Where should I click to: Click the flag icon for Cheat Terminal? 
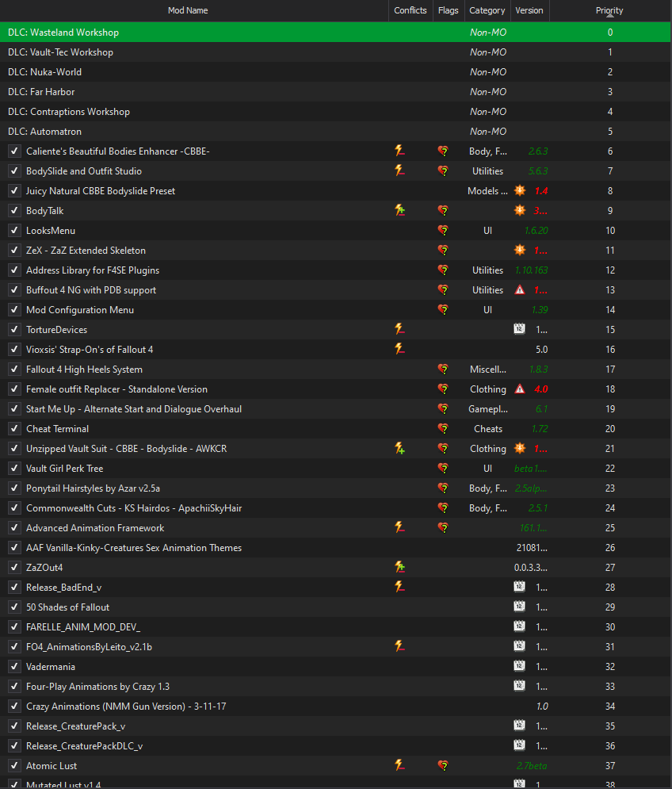coord(443,428)
